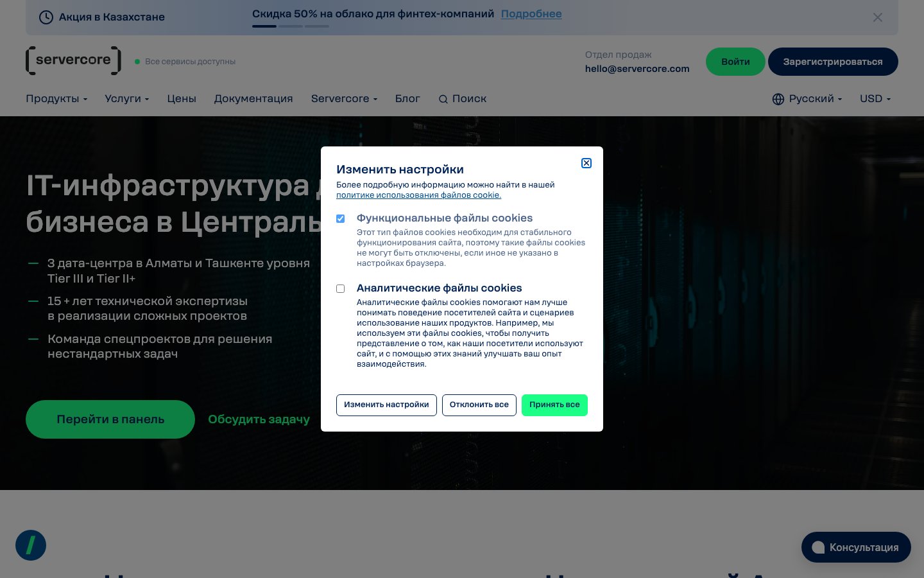Screen dimensions: 924x578
Task: Dismiss the Kazakhstan promo banner
Action: (x=878, y=17)
